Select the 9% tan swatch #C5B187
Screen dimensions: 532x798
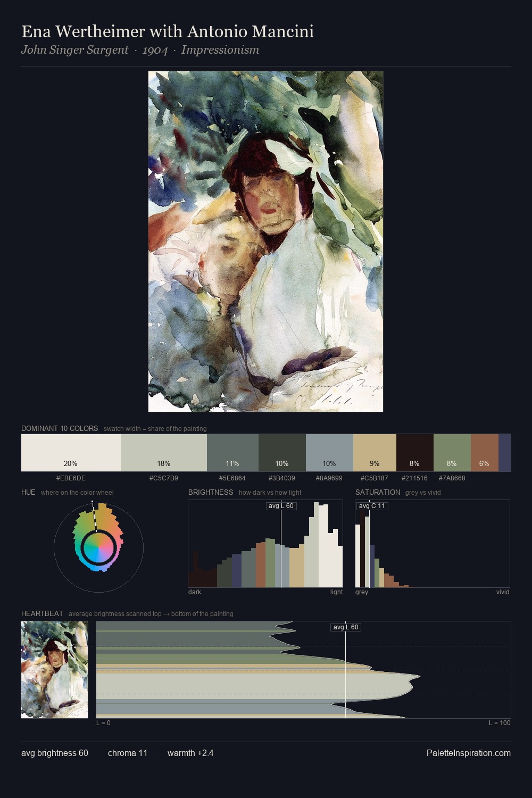click(375, 453)
